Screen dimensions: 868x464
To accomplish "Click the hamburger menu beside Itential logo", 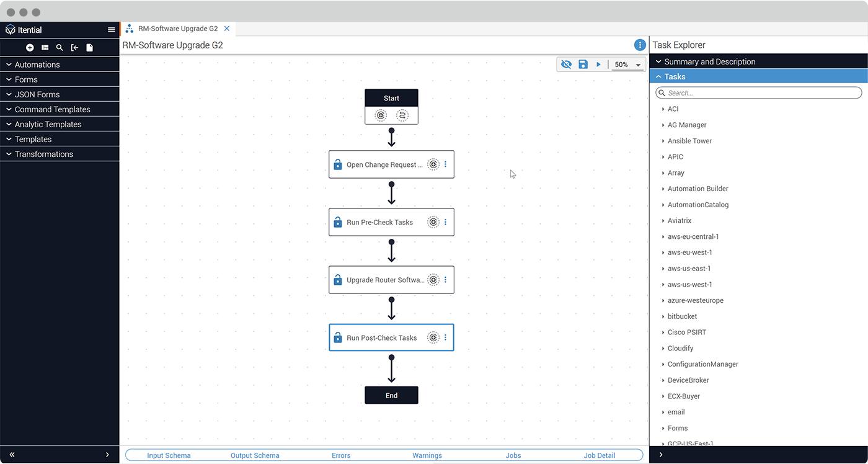I will click(x=111, y=29).
